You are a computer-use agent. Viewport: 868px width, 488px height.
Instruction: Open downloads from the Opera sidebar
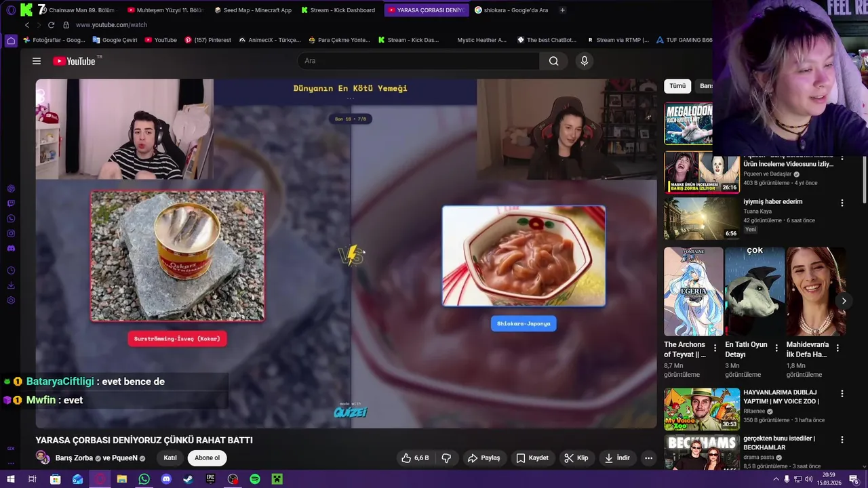point(11,285)
